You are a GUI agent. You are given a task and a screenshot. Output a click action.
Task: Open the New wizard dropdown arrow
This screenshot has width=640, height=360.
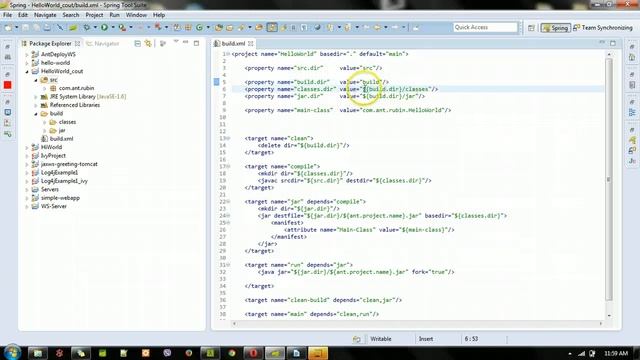pyautogui.click(x=16, y=27)
